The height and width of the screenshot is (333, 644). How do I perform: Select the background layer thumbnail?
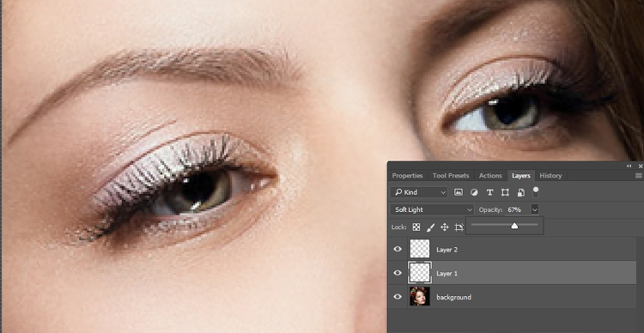(x=420, y=296)
